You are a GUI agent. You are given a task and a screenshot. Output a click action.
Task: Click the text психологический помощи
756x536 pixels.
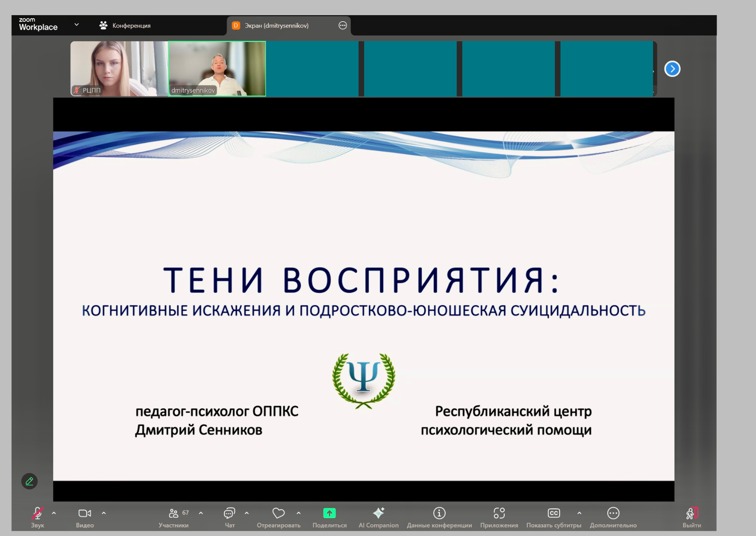[x=506, y=431]
